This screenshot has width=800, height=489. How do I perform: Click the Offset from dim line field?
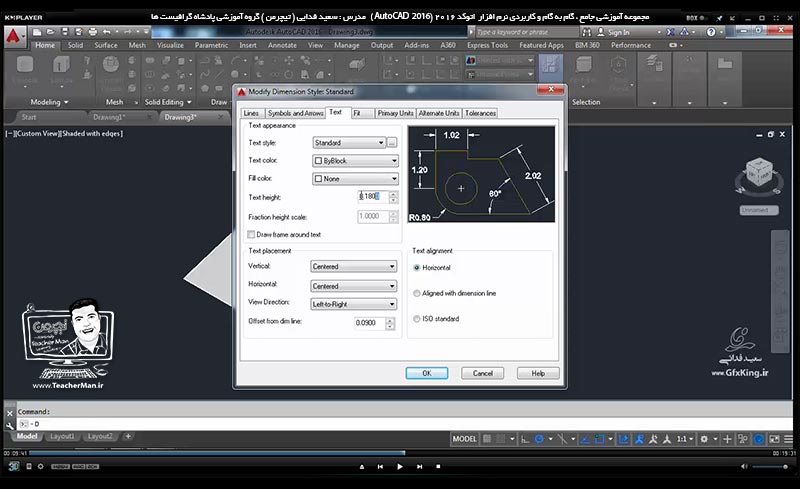(x=369, y=323)
